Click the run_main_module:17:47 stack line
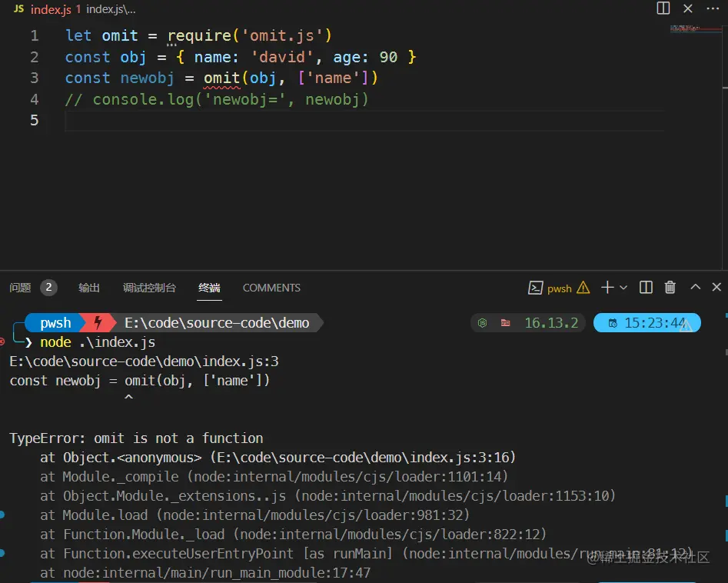The width and height of the screenshot is (728, 583). pos(205,573)
